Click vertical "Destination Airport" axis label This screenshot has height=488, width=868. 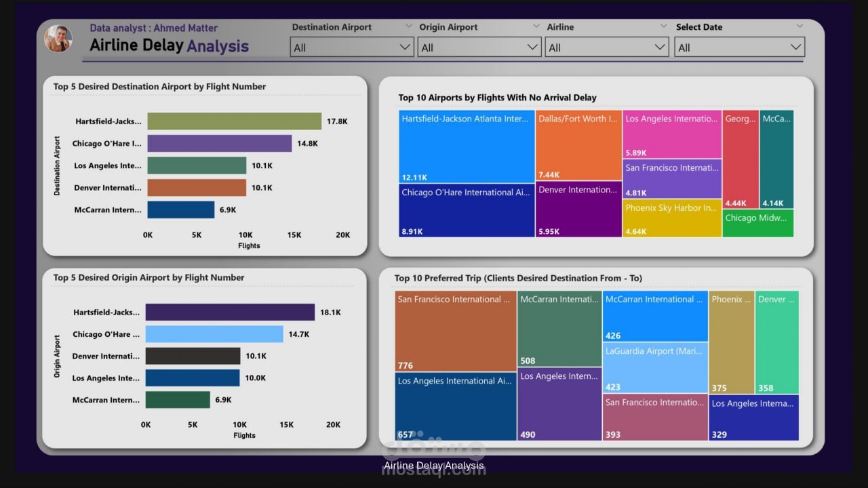[57, 166]
